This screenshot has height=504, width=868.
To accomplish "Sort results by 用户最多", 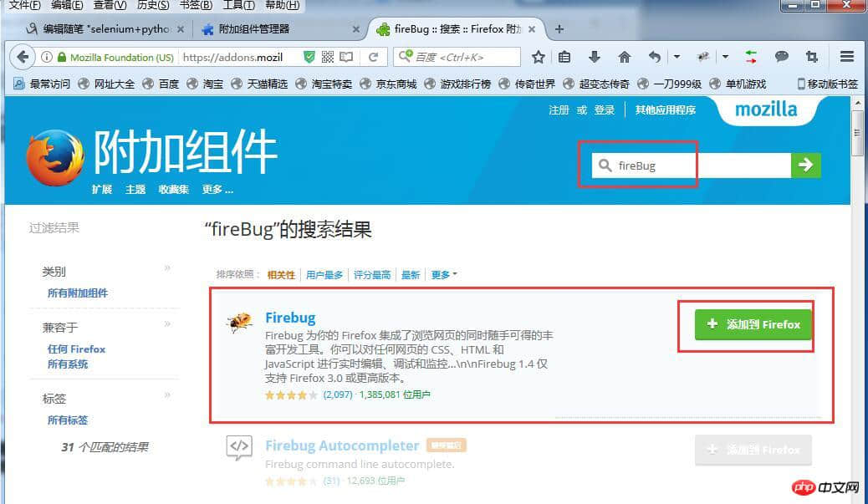I will point(324,275).
